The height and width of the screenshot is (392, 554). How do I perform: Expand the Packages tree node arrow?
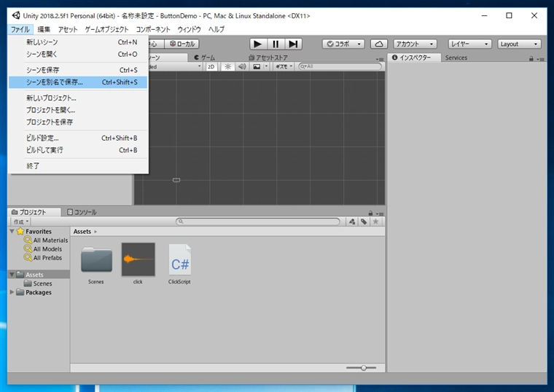pyautogui.click(x=12, y=292)
